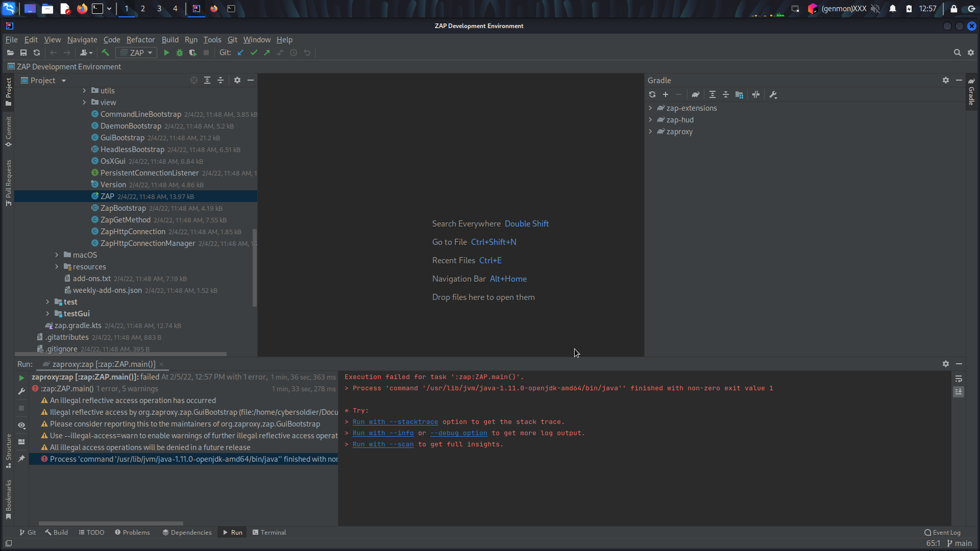Toggle scroll-to-end in console output
The image size is (980, 551).
tap(959, 392)
